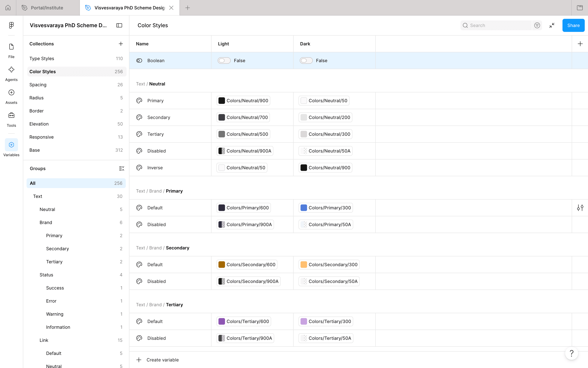Viewport: 588px width, 368px height.
Task: Toggle Boolean value in Light mode
Action: (224, 60)
